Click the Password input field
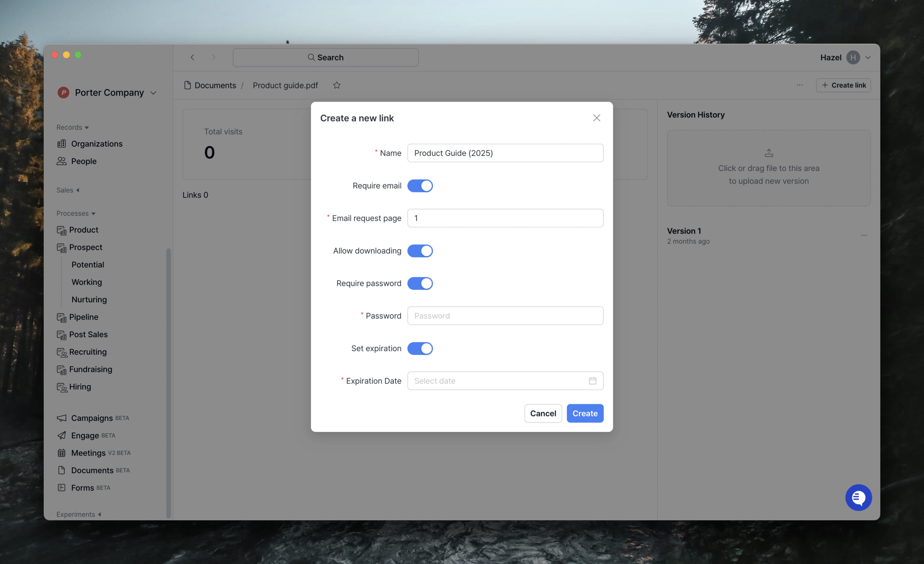This screenshot has width=924, height=564. pyautogui.click(x=505, y=316)
